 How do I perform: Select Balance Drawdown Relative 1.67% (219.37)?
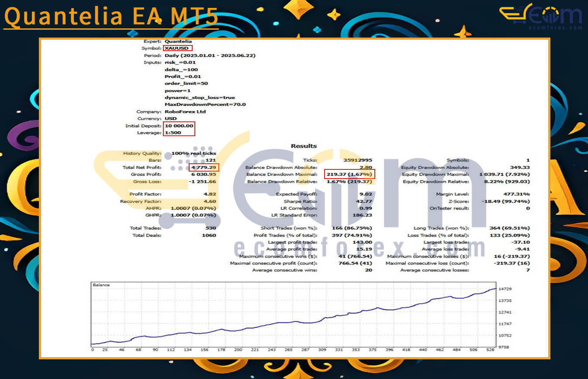pyautogui.click(x=349, y=181)
